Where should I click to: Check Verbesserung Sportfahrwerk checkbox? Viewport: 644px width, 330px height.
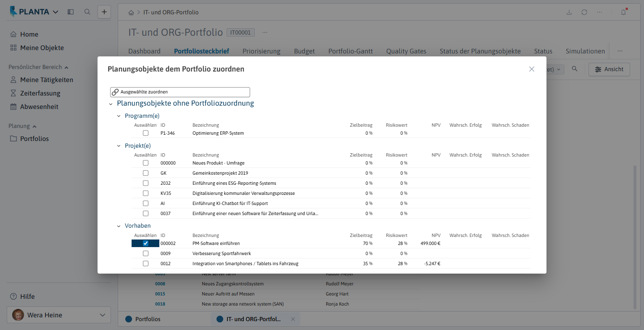(x=145, y=253)
